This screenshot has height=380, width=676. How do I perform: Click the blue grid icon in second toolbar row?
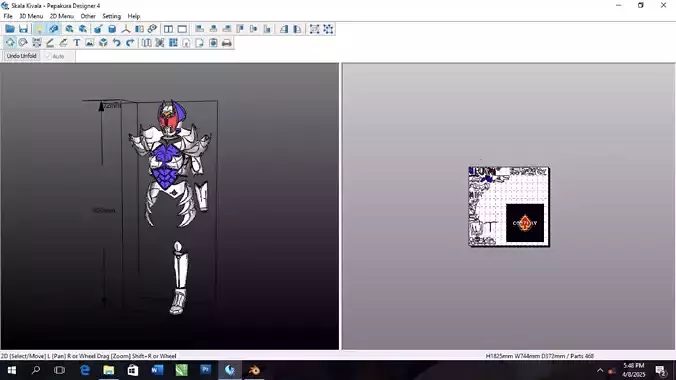click(x=173, y=43)
